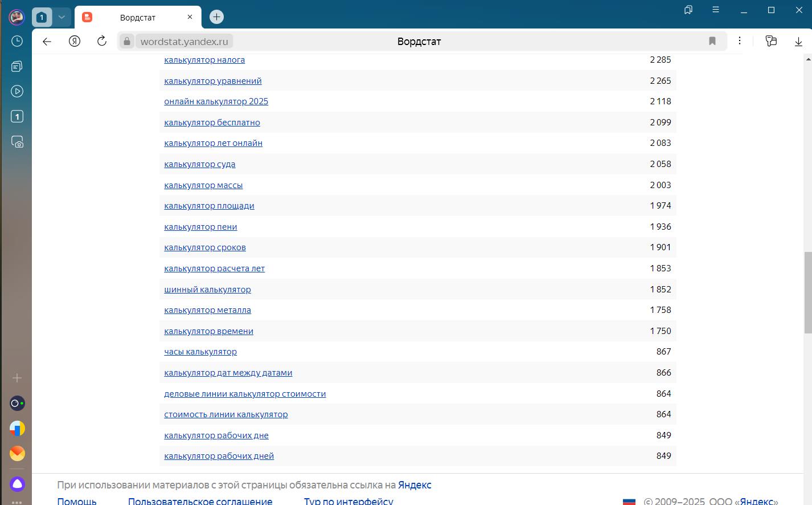812x505 pixels.
Task: Open feedback icon in toolbar
Action: [x=771, y=41]
